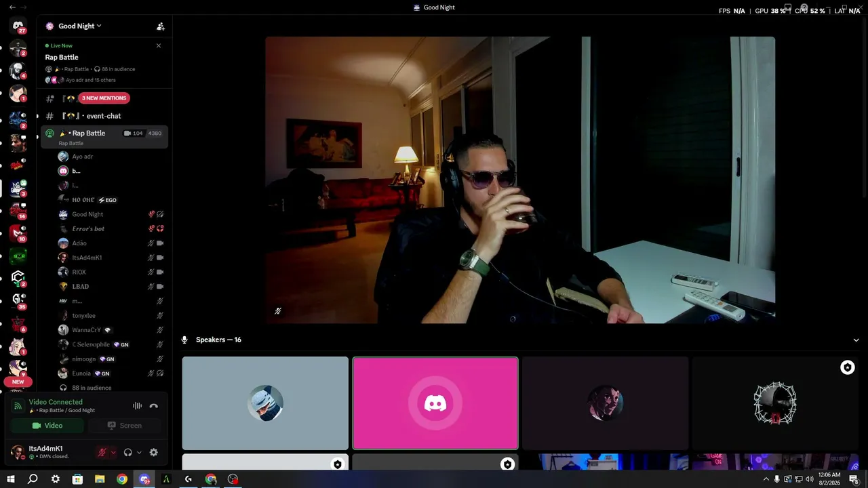Click the Discord taskbar icon

144,479
